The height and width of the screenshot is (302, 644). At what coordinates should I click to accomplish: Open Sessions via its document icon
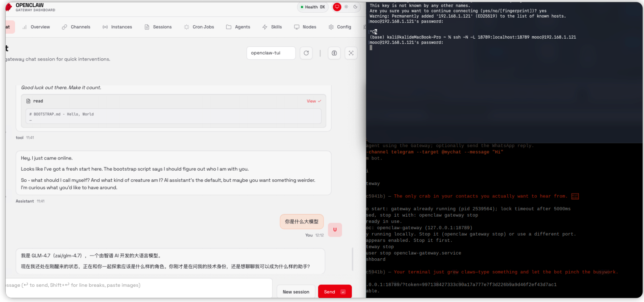(x=147, y=27)
